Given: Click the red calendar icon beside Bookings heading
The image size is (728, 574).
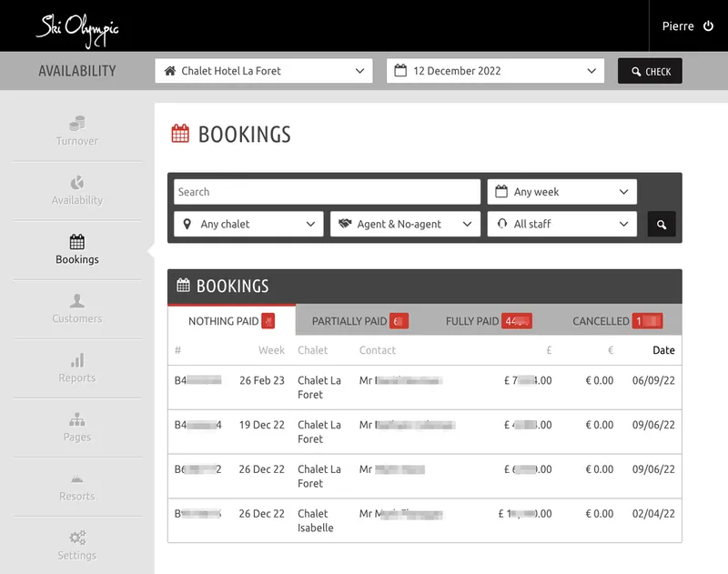Looking at the screenshot, I should point(180,134).
